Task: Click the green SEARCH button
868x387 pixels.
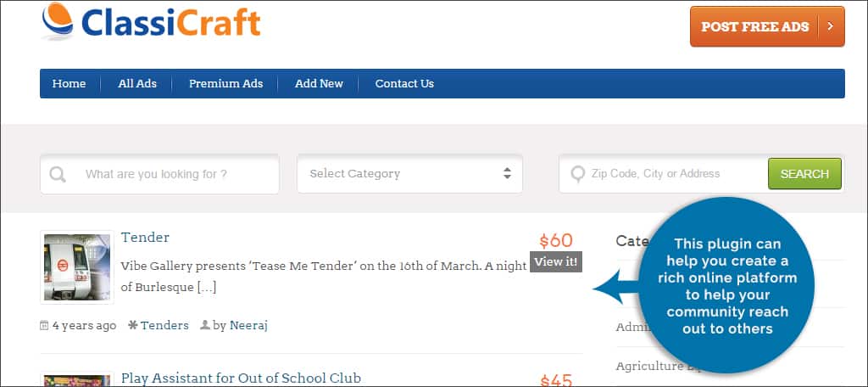Action: 804,173
